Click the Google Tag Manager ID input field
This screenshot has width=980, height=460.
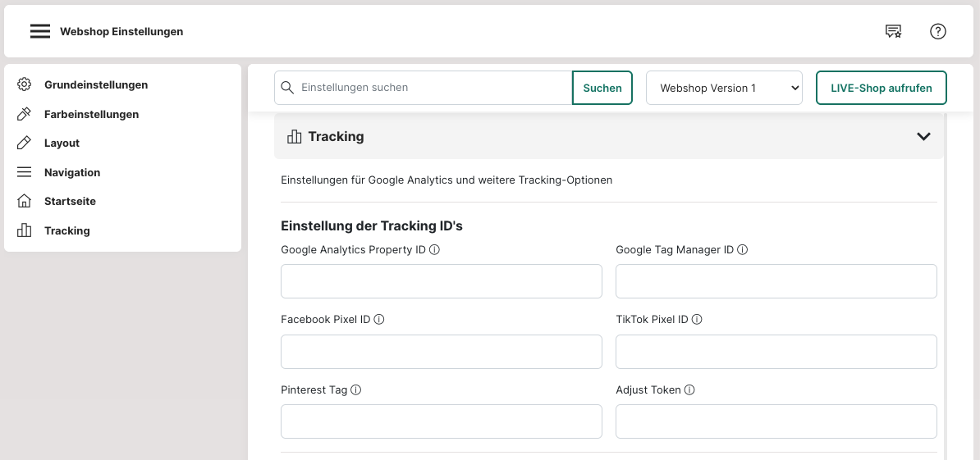[x=776, y=281]
